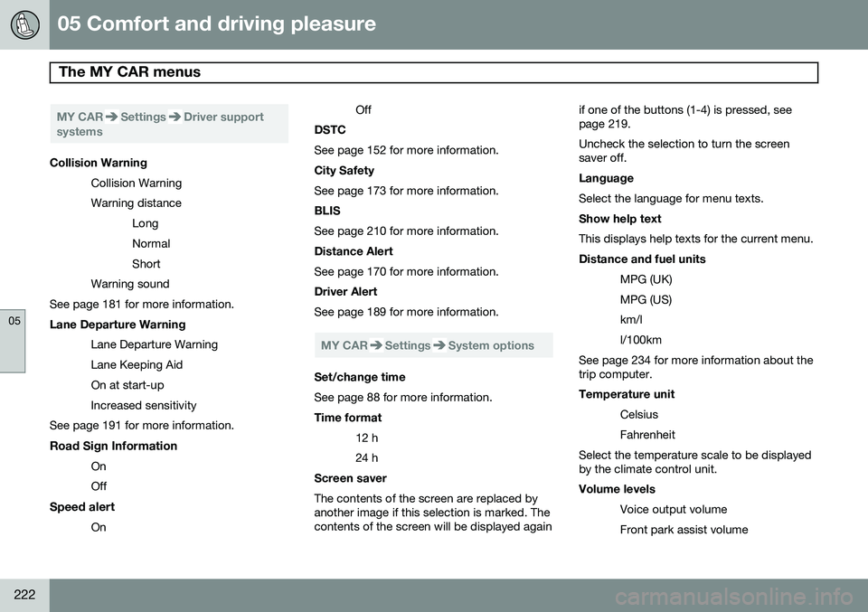Click the Lane Departure Warning bold heading
The height and width of the screenshot is (612, 868).
pyautogui.click(x=118, y=325)
